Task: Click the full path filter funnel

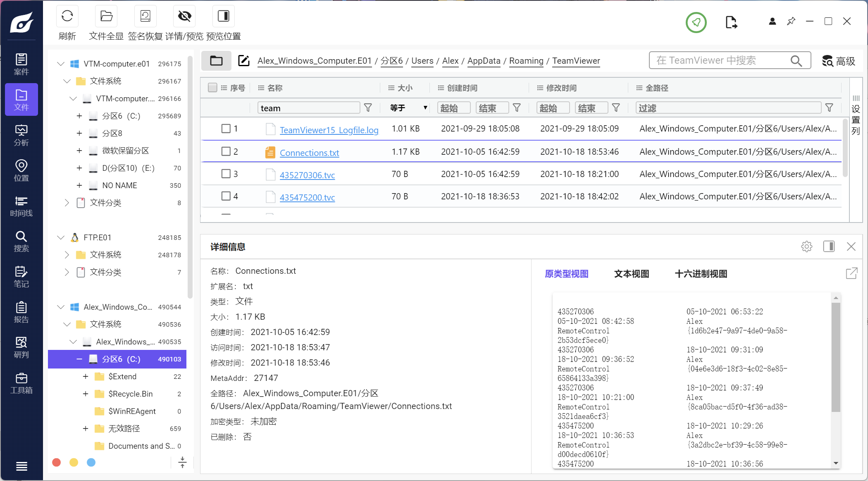Action: click(x=829, y=108)
